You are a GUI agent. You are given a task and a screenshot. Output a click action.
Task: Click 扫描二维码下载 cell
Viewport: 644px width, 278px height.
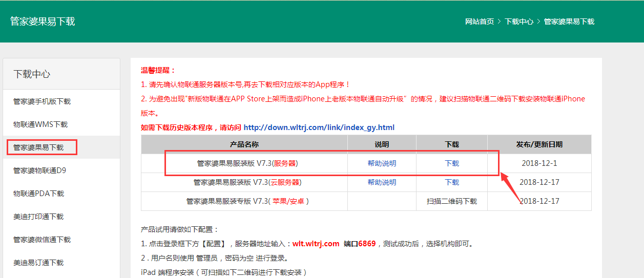tap(452, 201)
